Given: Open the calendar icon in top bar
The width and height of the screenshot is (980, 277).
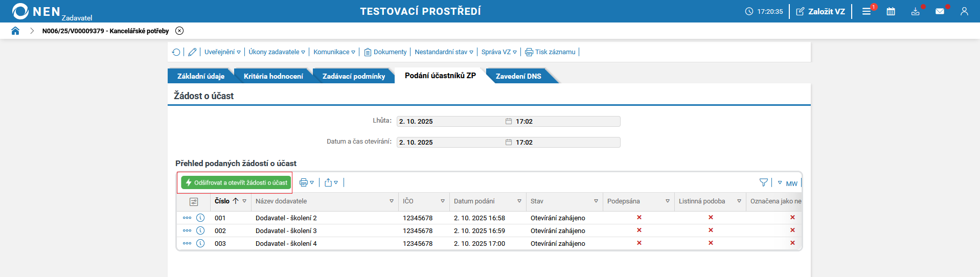Looking at the screenshot, I should [x=891, y=11].
